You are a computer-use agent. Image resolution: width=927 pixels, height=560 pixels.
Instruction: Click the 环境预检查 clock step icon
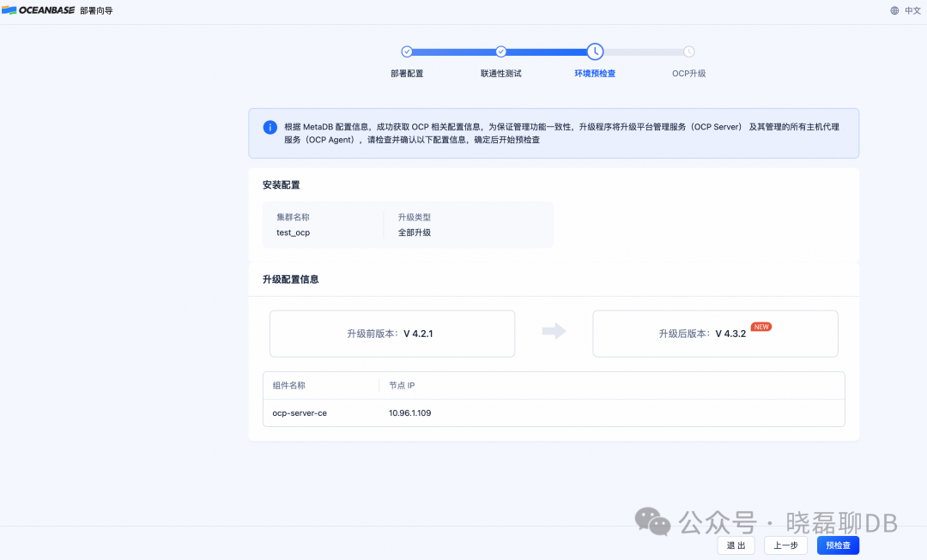[x=595, y=51]
